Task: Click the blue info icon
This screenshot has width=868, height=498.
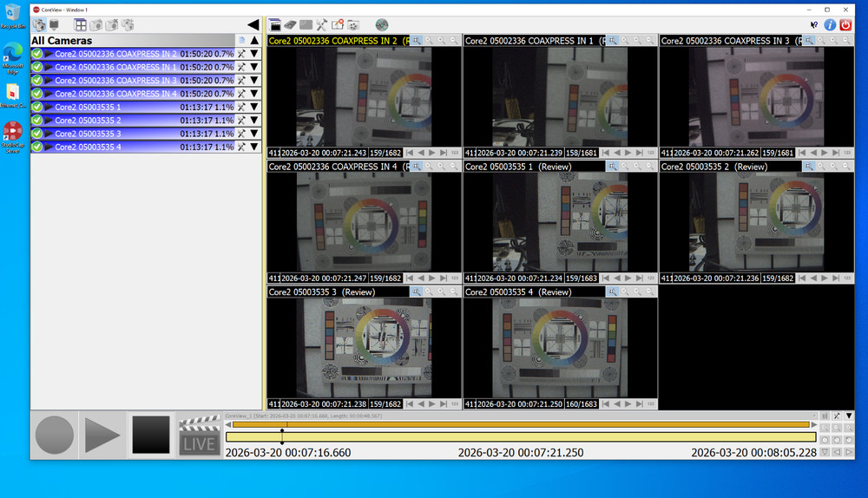Action: pos(830,25)
